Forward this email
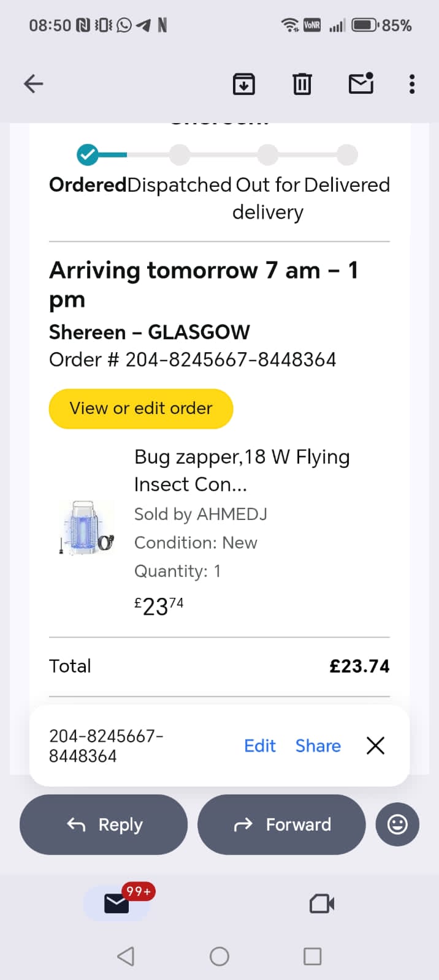The image size is (439, 980). (281, 824)
